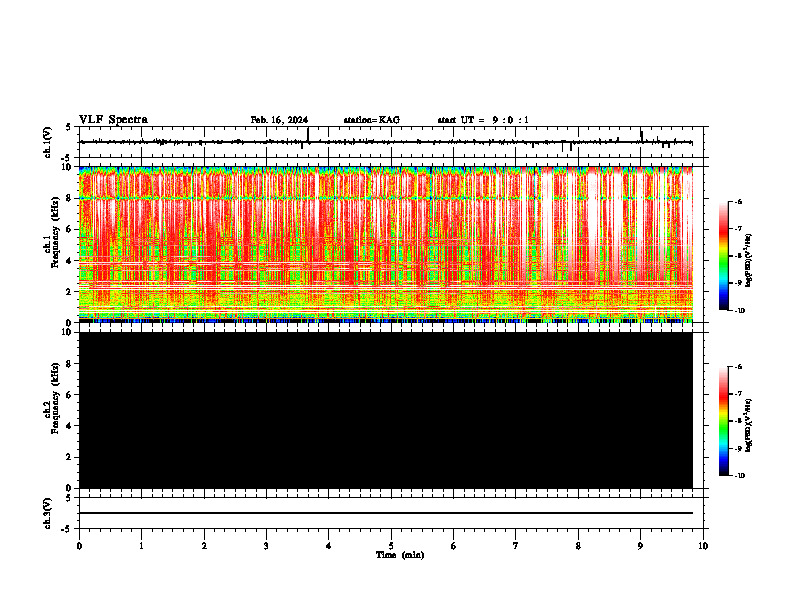Click the ch.2 colorbar log(PSD) unit label
The image size is (792, 612).
(x=749, y=426)
